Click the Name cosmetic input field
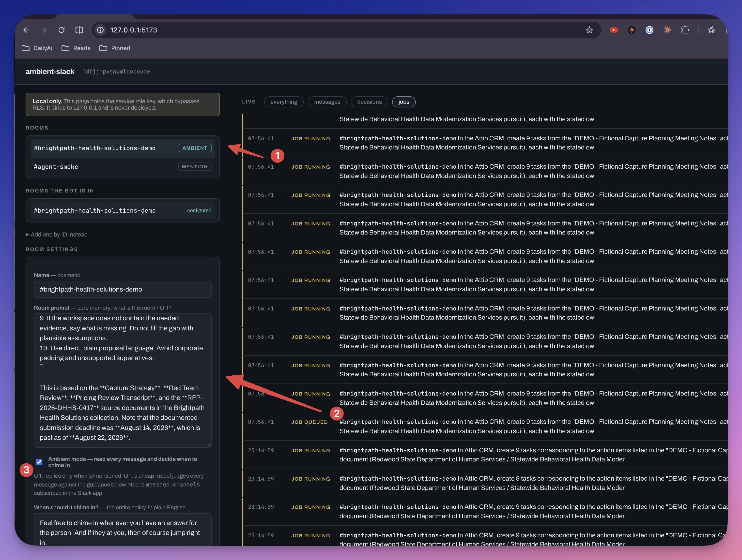The height and width of the screenshot is (560, 742). (123, 289)
